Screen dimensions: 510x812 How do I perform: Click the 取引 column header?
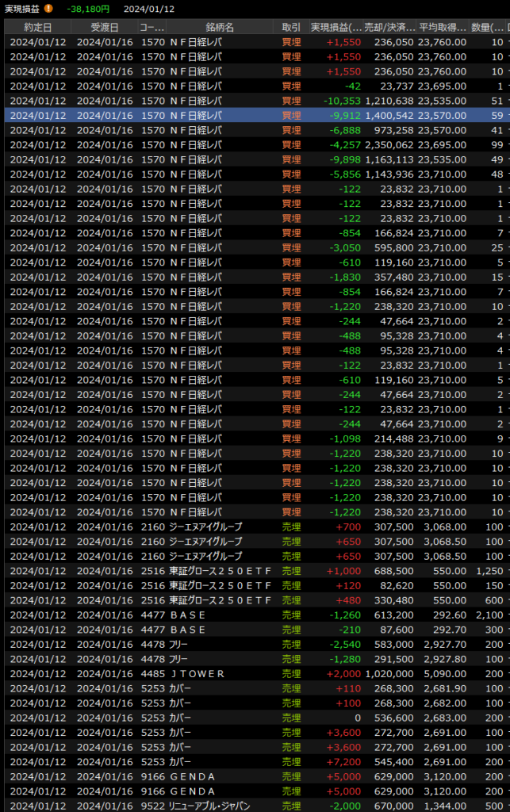pyautogui.click(x=291, y=27)
